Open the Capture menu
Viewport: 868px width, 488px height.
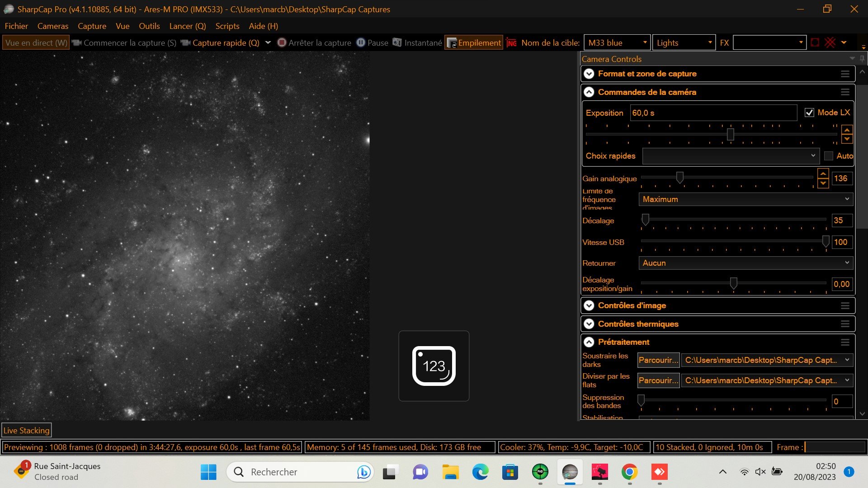92,26
